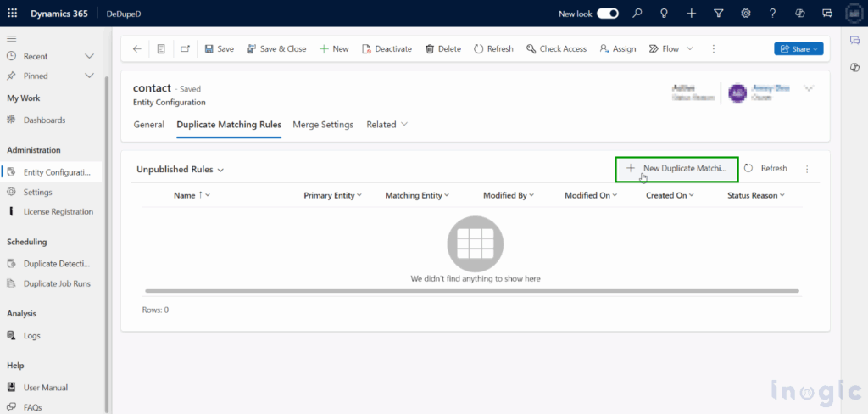The image size is (868, 414).
Task: Open the lightbulb assistant icon
Action: [665, 14]
